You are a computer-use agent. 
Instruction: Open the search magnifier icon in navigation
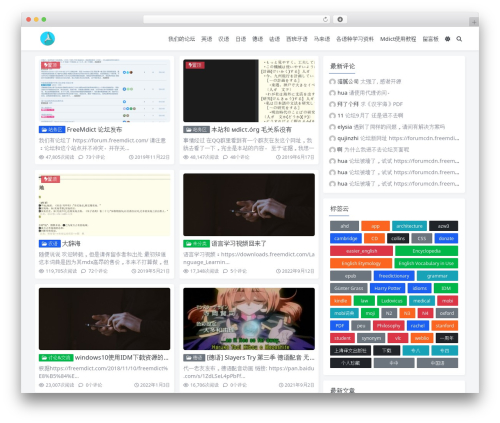[x=459, y=39]
